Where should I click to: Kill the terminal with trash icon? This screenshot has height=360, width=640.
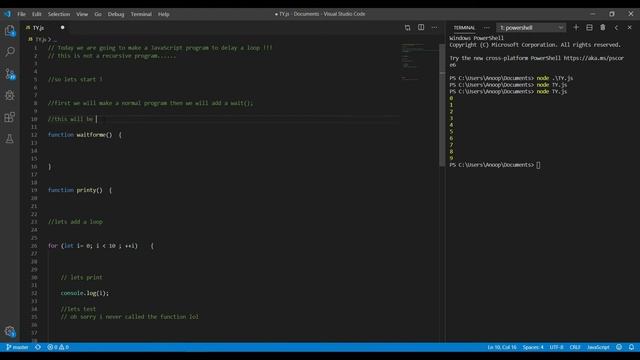click(603, 27)
